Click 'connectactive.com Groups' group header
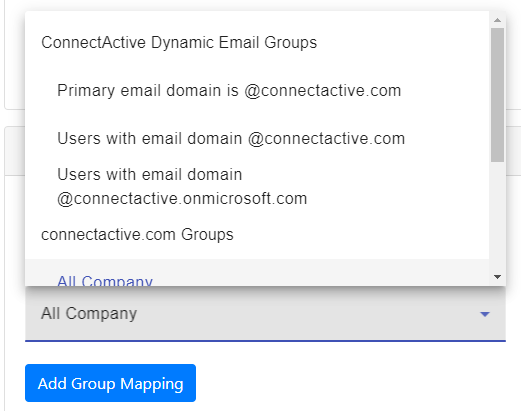 coord(137,235)
